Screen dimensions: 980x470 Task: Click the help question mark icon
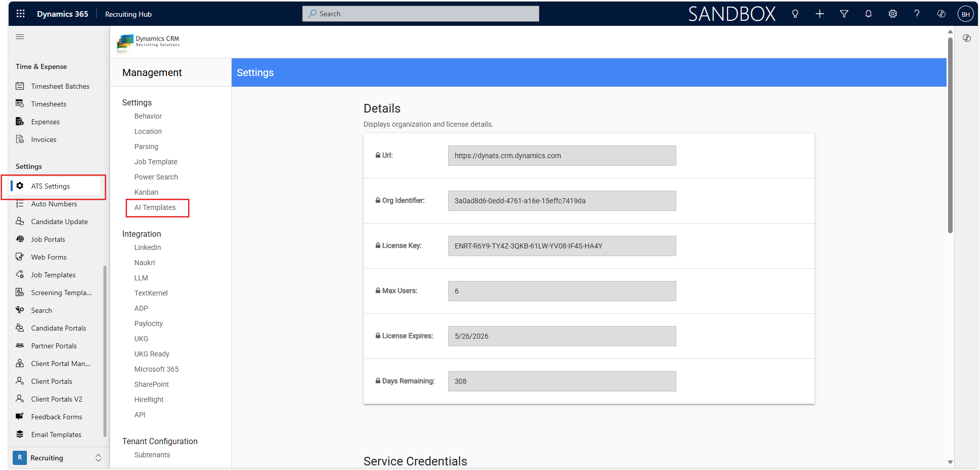coord(917,14)
